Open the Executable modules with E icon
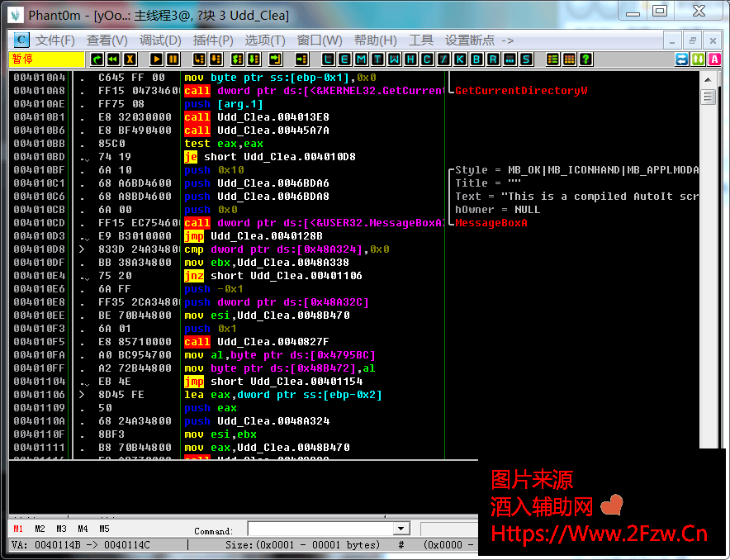 tap(344, 59)
